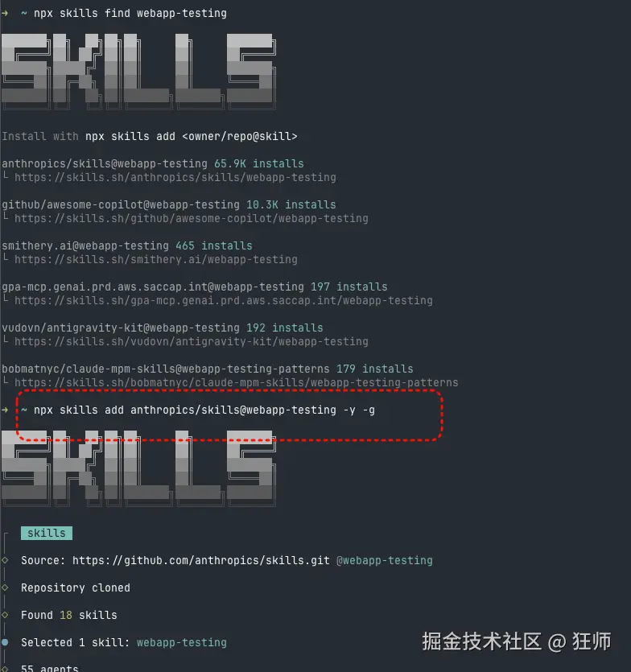This screenshot has width=631, height=672.
Task: Click 'Install with npx skills add' hint line
Action: (x=150, y=137)
